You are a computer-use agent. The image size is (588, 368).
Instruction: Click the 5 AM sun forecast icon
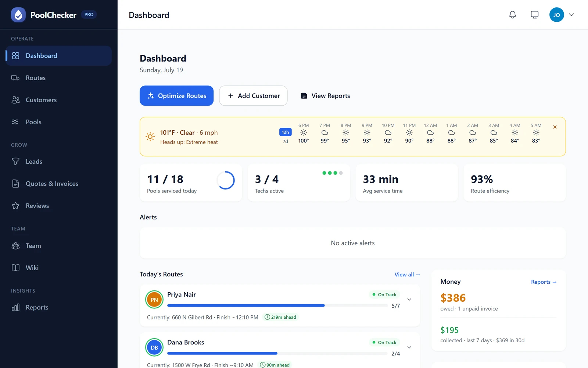536,132
